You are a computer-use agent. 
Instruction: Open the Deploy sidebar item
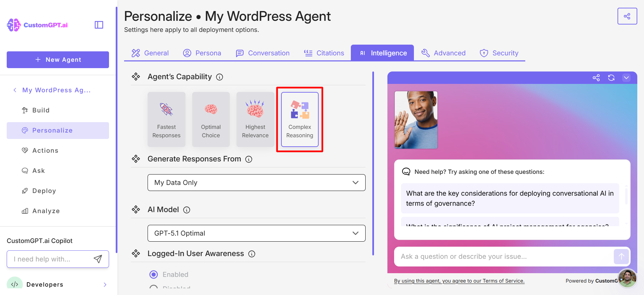coord(58,191)
